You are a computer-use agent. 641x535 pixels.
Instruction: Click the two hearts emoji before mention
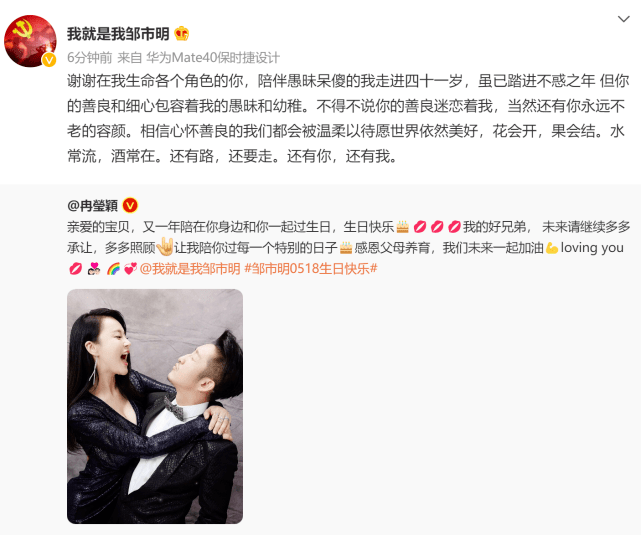[x=130, y=269]
